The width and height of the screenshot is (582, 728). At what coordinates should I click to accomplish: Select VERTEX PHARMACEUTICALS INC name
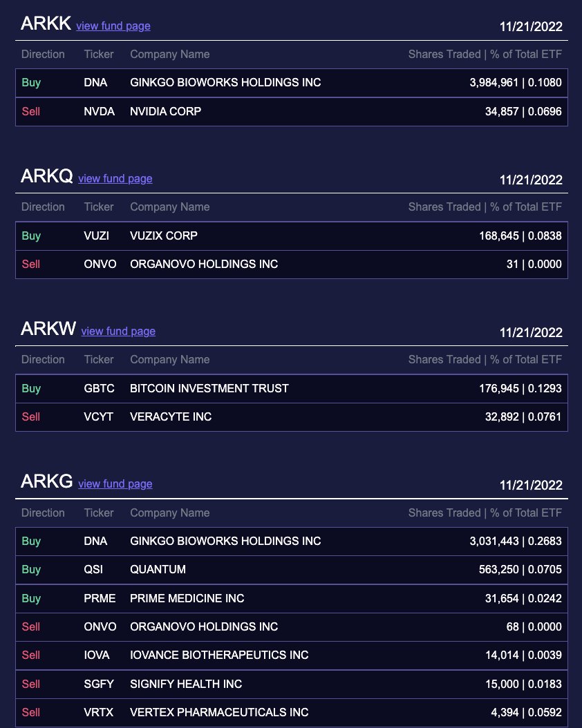(219, 712)
